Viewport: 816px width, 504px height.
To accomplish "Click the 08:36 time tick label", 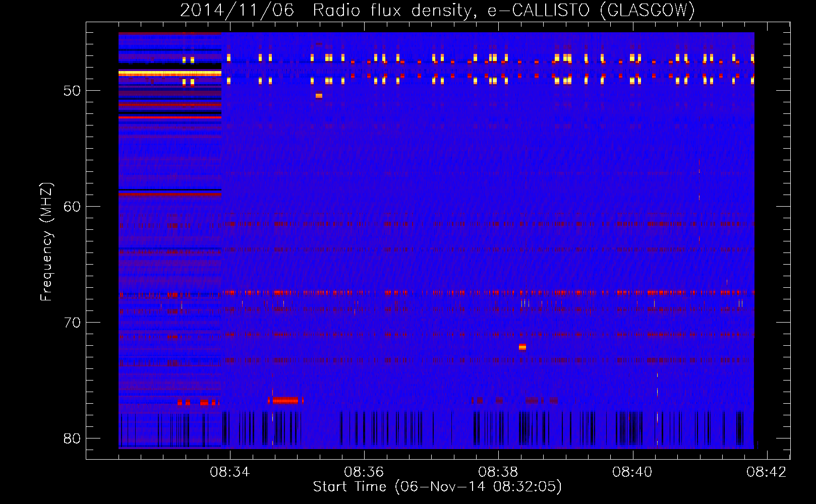I will point(364,472).
